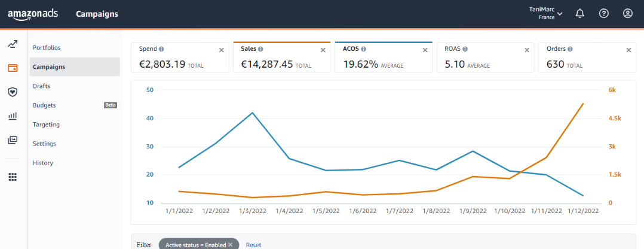Remove the ROAS metric card
644x249 pixels.
pyautogui.click(x=527, y=50)
